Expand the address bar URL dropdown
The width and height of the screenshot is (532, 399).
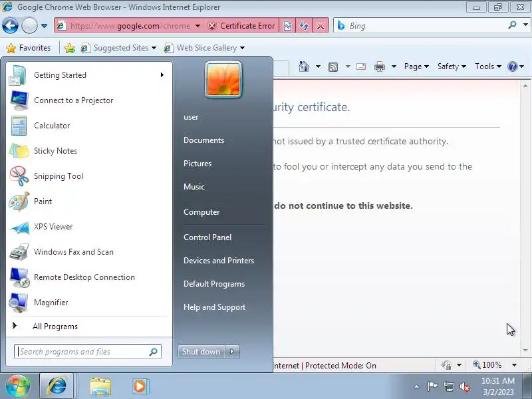[198, 26]
